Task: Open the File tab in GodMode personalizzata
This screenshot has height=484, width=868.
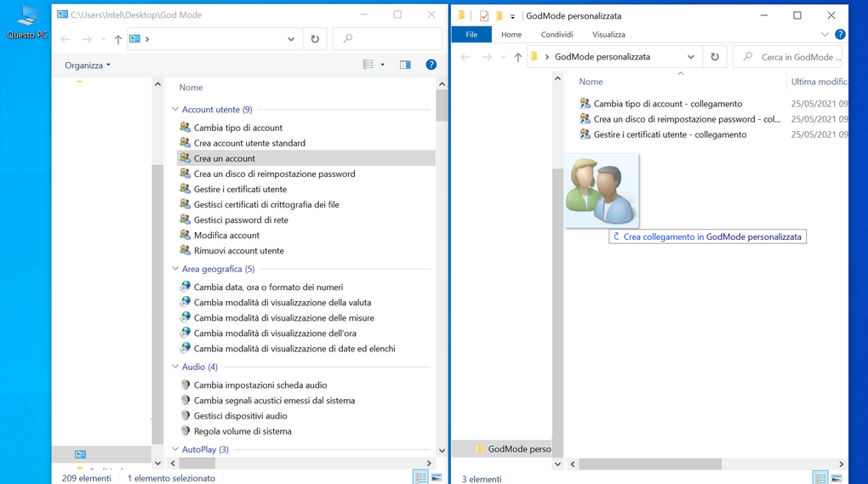Action: [471, 34]
